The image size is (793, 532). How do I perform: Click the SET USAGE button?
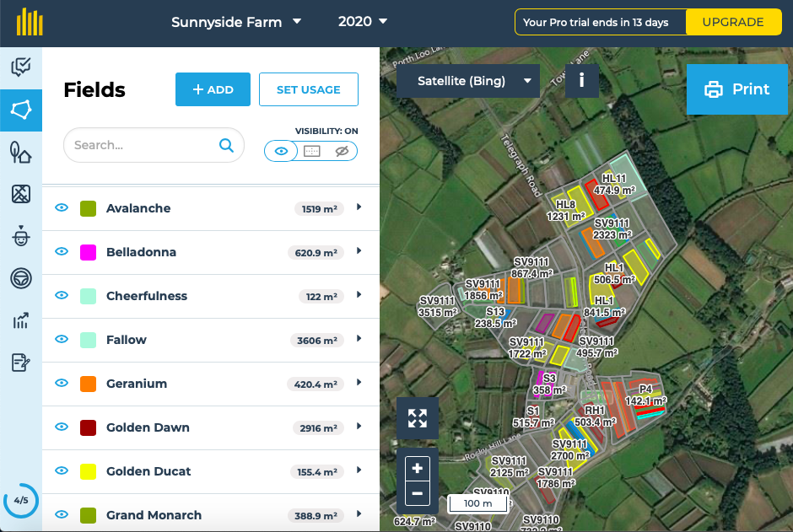click(309, 89)
